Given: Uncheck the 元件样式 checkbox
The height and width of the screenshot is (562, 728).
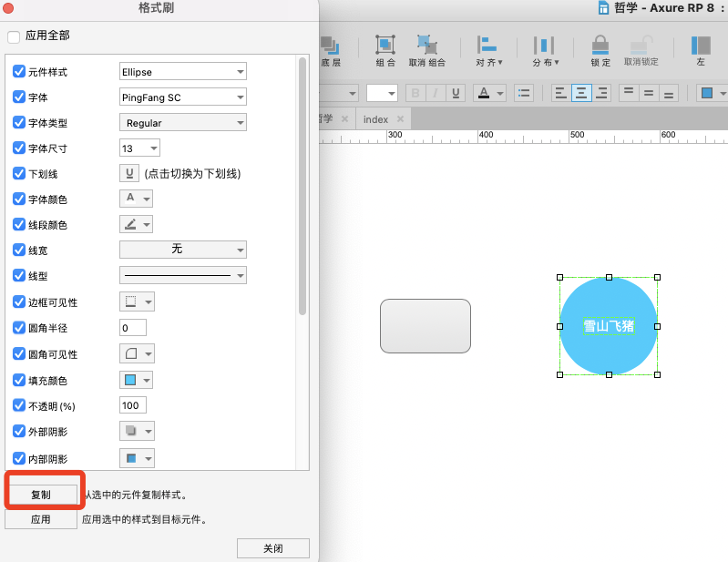Looking at the screenshot, I should coord(19,71).
